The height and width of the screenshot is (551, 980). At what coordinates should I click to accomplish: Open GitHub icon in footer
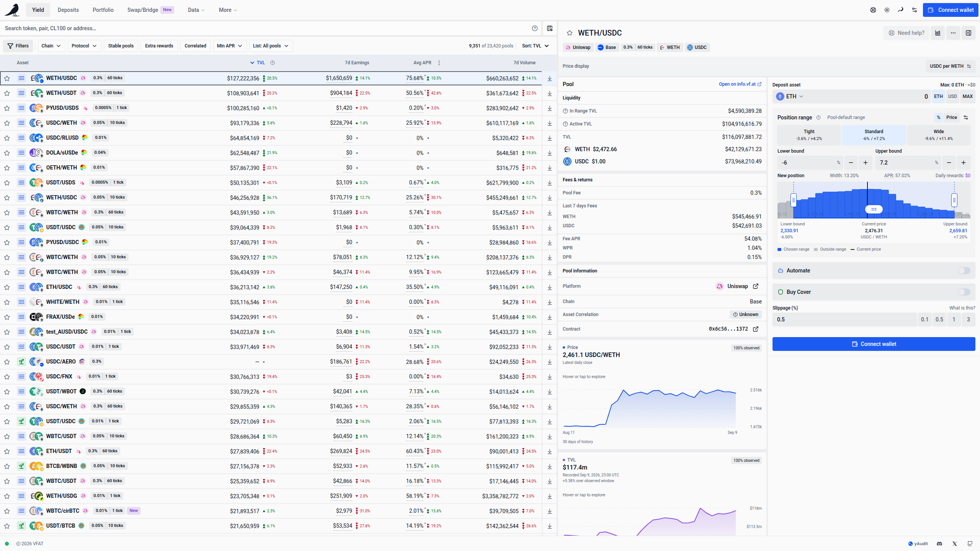(x=970, y=544)
